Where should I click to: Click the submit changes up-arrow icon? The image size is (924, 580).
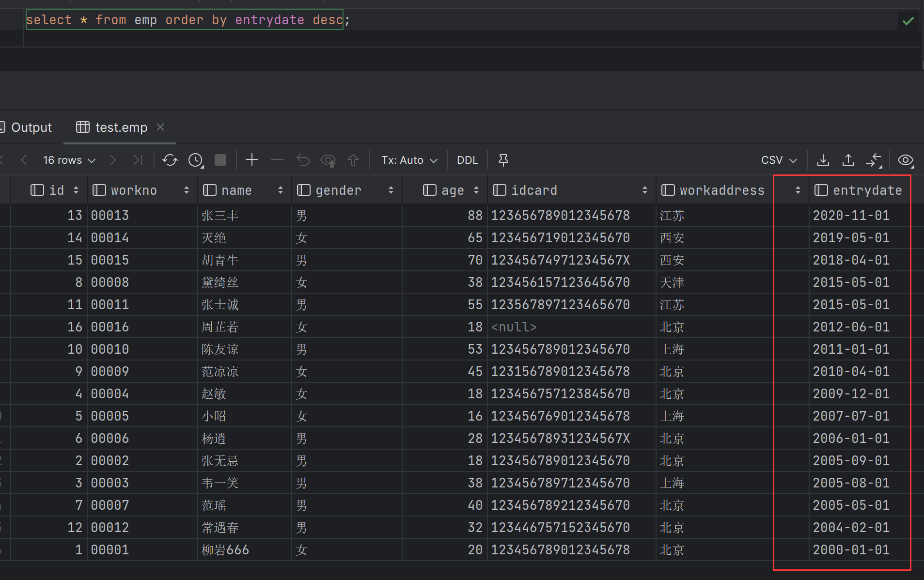pyautogui.click(x=353, y=160)
